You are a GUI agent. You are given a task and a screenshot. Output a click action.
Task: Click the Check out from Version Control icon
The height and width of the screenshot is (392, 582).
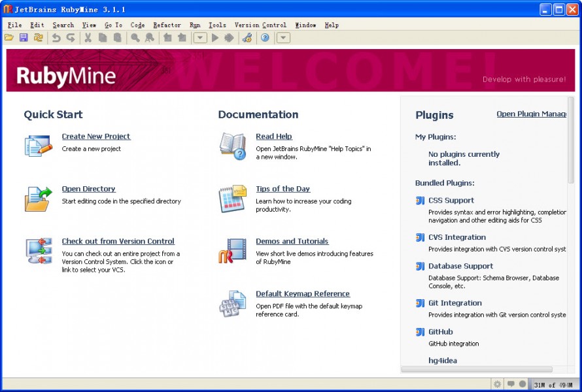point(38,251)
